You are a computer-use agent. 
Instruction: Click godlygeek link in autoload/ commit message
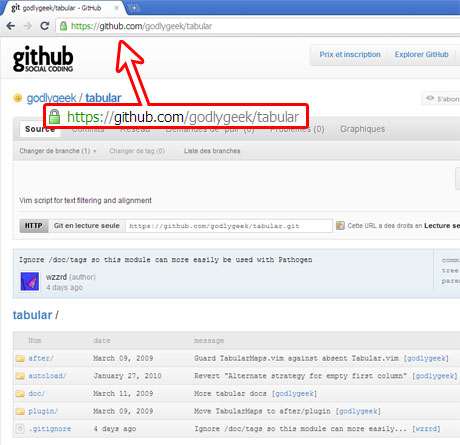435,376
